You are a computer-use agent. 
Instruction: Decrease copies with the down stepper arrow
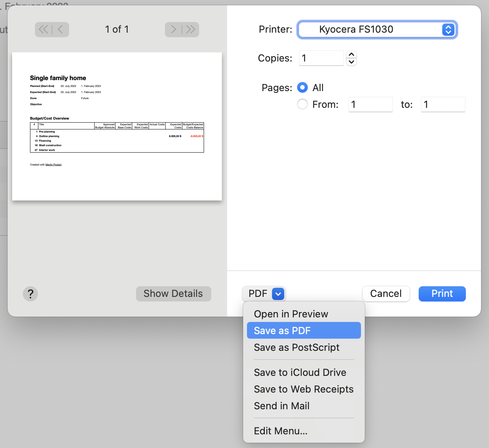click(x=351, y=62)
